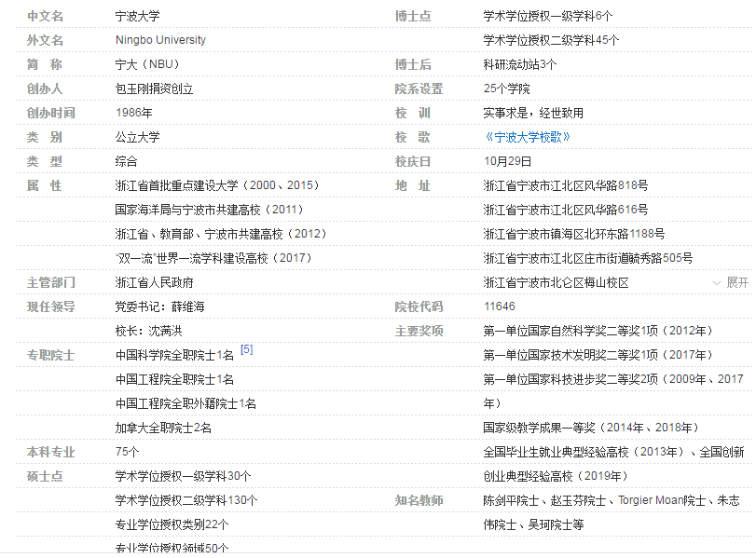This screenshot has height=558, width=756.
Task: Select 学术学位授权二级学科130个
Action: click(186, 500)
